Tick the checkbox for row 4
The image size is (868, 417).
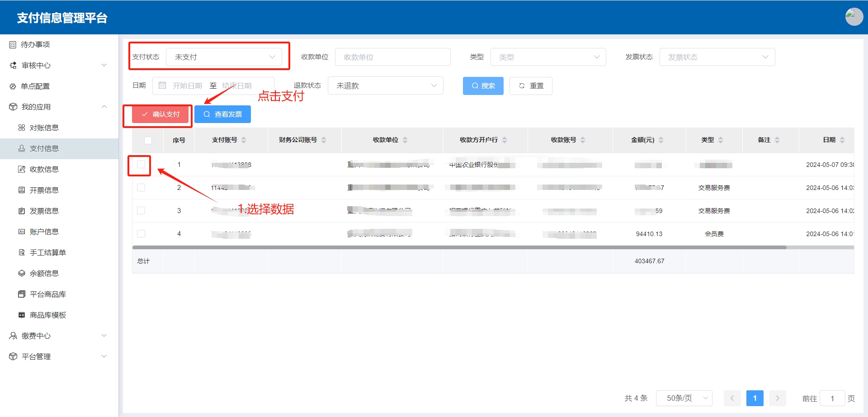coord(141,234)
